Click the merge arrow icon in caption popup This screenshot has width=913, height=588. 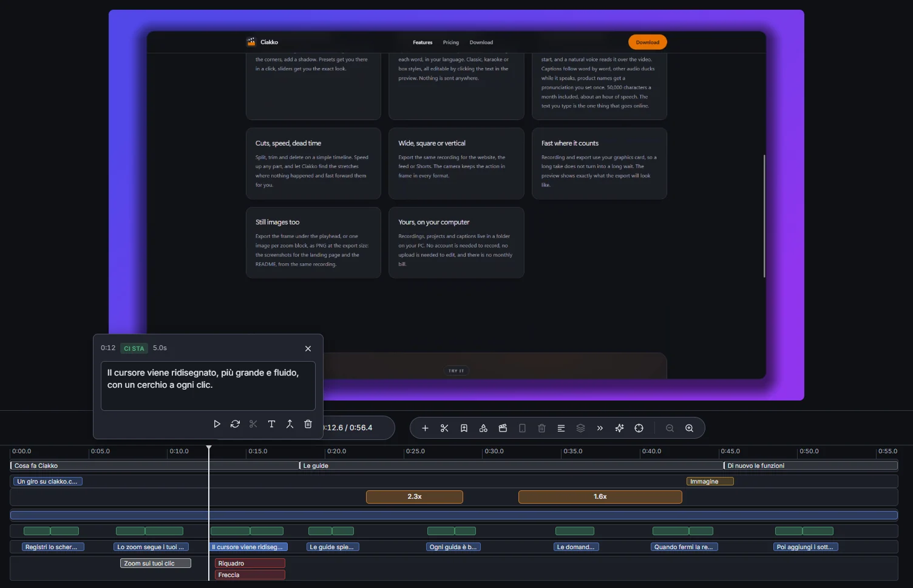[290, 424]
